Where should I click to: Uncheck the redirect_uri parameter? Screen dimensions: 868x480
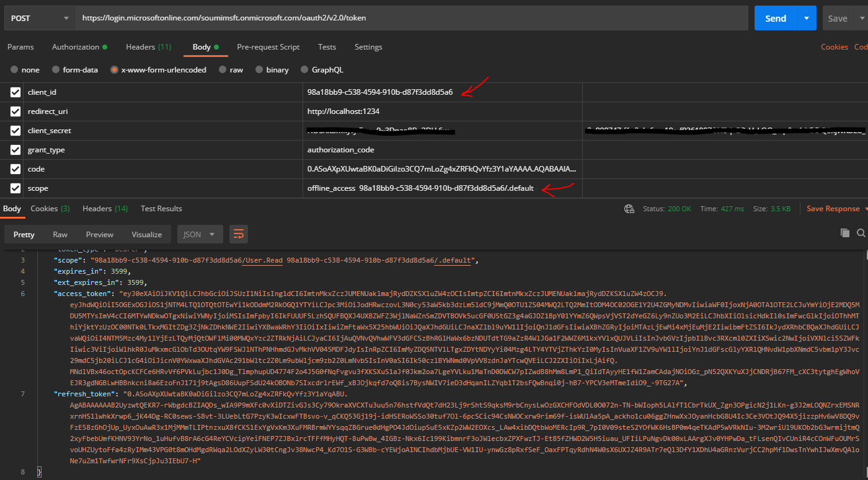click(x=15, y=111)
